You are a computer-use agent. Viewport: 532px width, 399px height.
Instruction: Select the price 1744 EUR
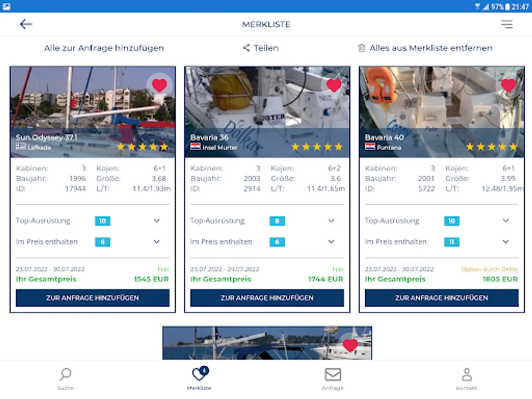tap(326, 279)
